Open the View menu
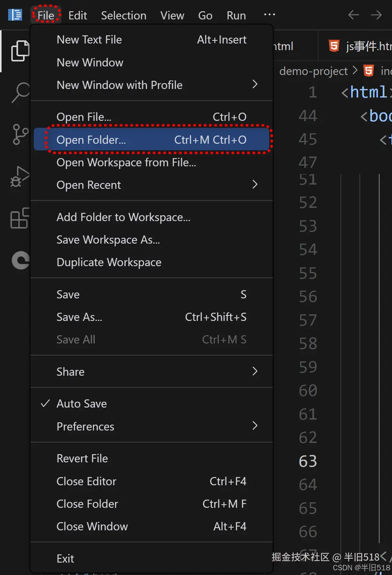This screenshot has height=575, width=392. coord(172,16)
